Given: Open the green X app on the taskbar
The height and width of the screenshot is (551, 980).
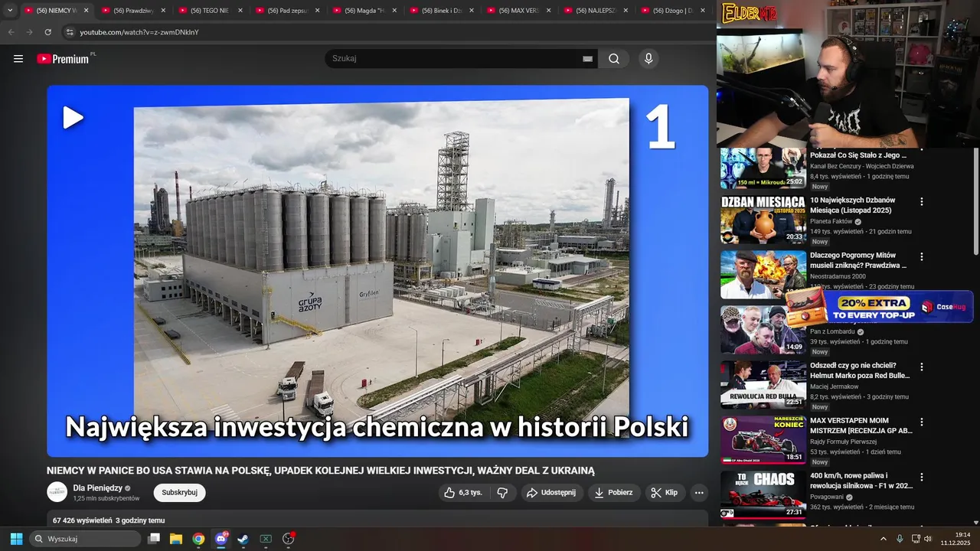Looking at the screenshot, I should (266, 539).
